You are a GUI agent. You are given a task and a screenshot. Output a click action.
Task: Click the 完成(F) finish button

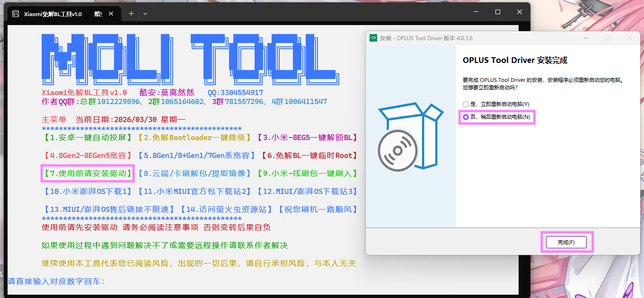coord(566,242)
